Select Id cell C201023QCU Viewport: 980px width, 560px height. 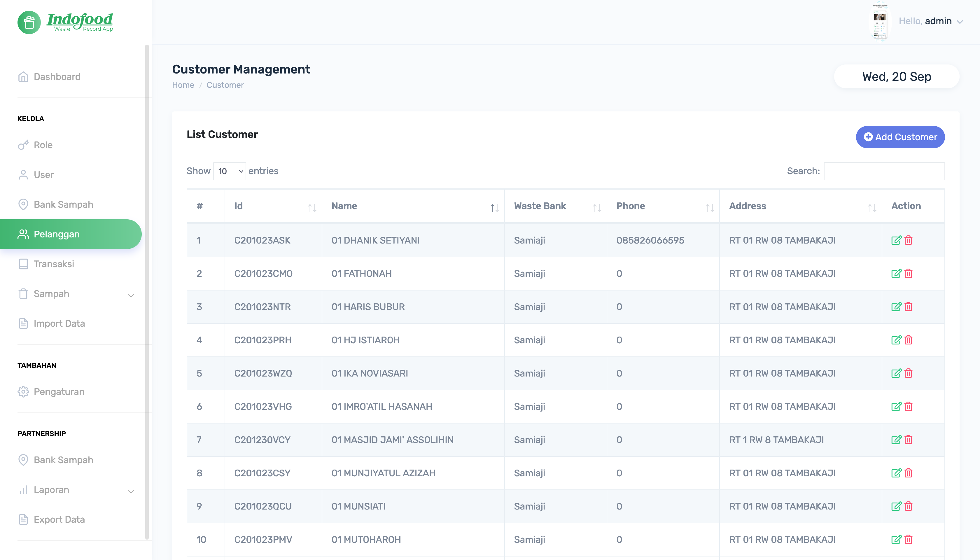tap(263, 507)
